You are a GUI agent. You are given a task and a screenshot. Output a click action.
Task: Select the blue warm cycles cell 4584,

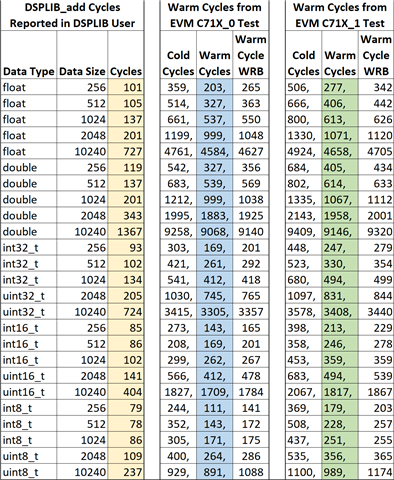215,151
